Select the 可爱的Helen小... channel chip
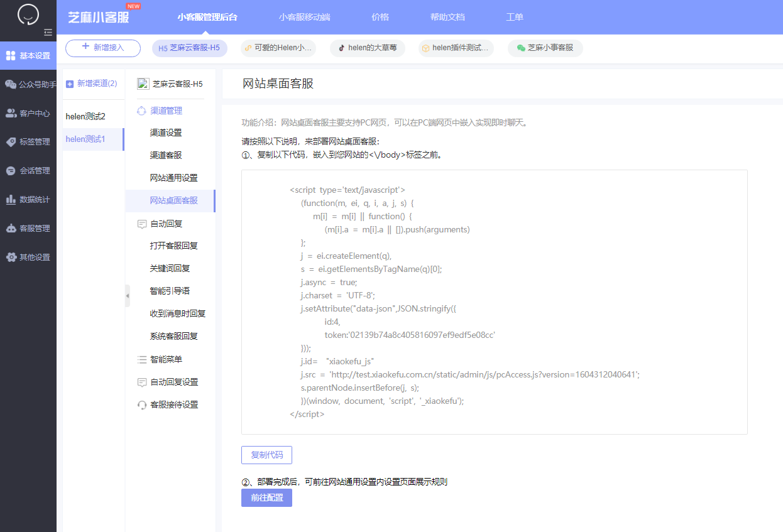Viewport: 783px width, 532px height. click(x=278, y=48)
